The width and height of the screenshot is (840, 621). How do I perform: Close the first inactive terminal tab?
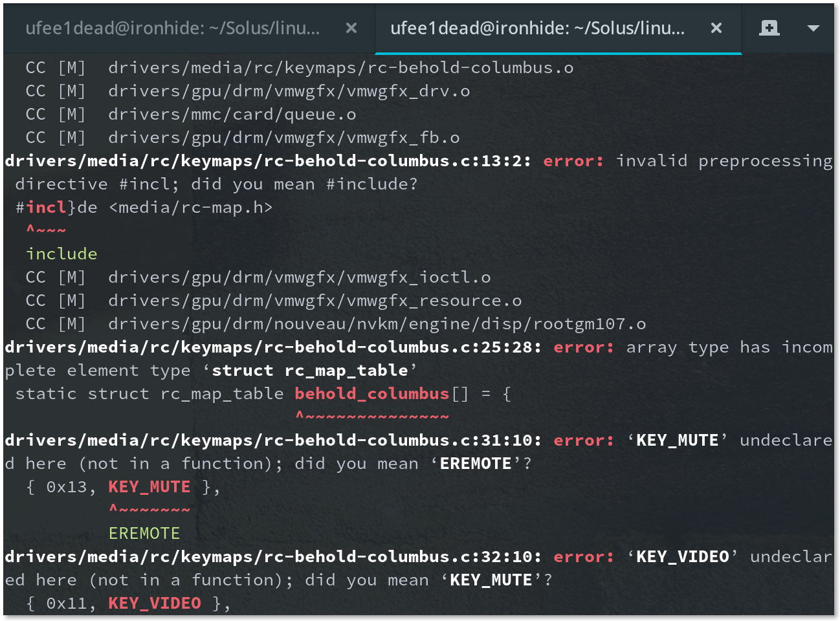click(x=351, y=28)
